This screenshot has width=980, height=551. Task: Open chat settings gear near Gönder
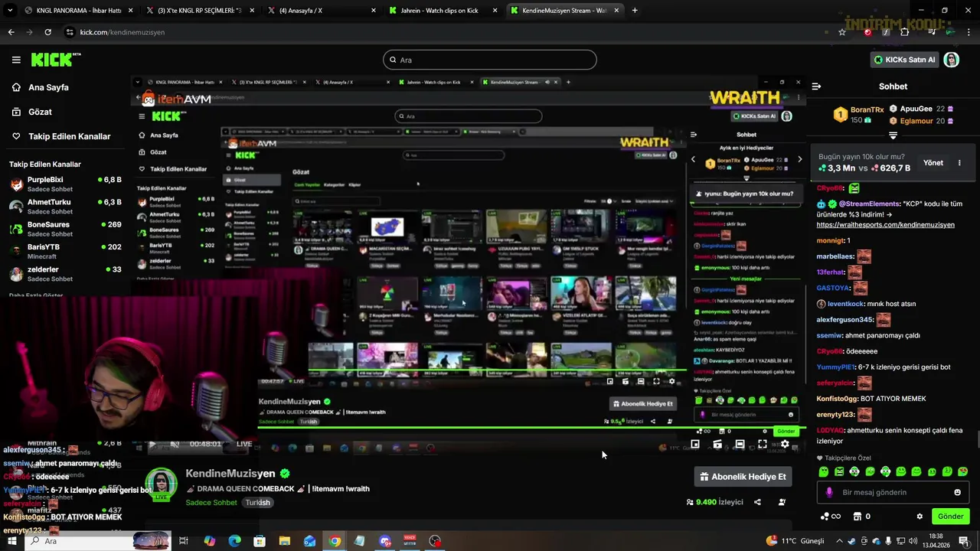[x=920, y=517]
